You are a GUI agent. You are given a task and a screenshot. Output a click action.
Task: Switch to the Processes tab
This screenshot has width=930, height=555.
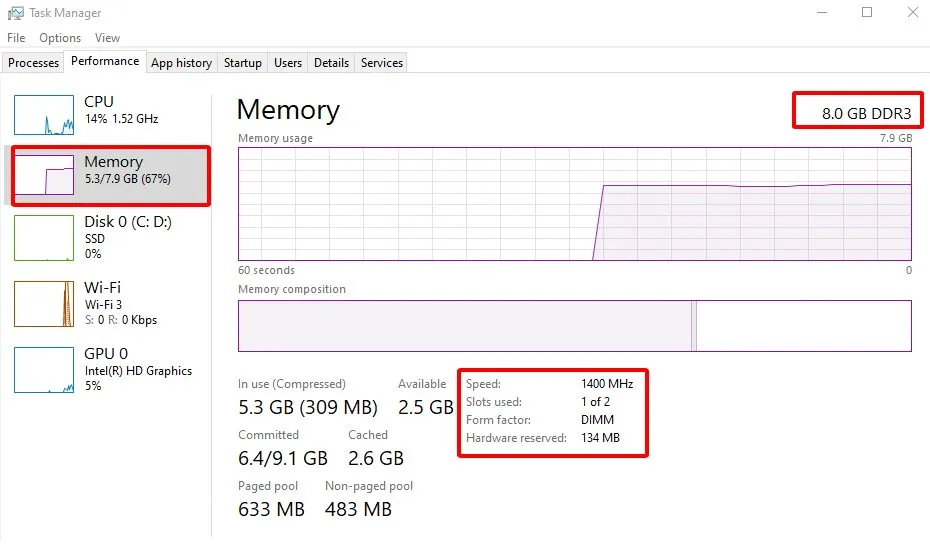pyautogui.click(x=34, y=63)
